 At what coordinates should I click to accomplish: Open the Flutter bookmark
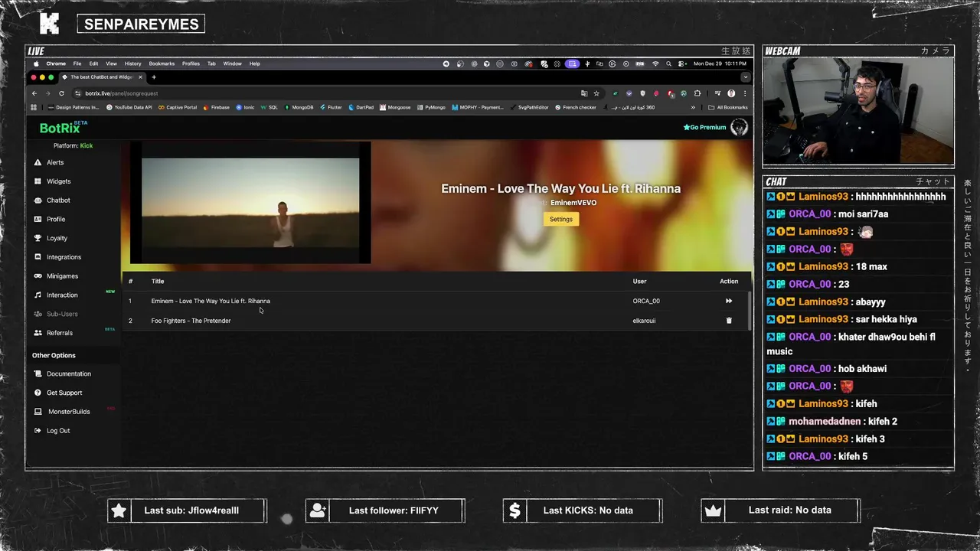tap(331, 107)
